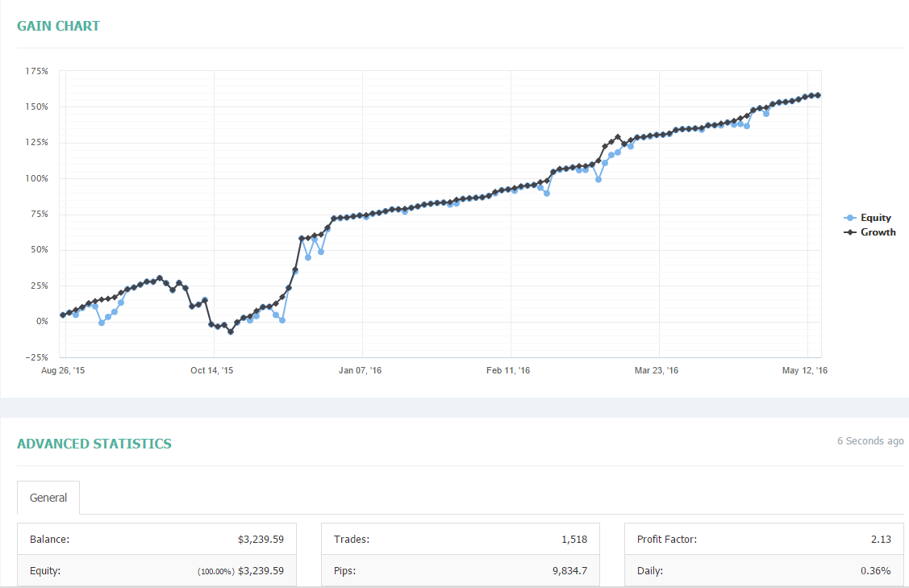The height and width of the screenshot is (588, 909).
Task: Click the ADVANCED STATISTICS heading
Action: tap(94, 444)
